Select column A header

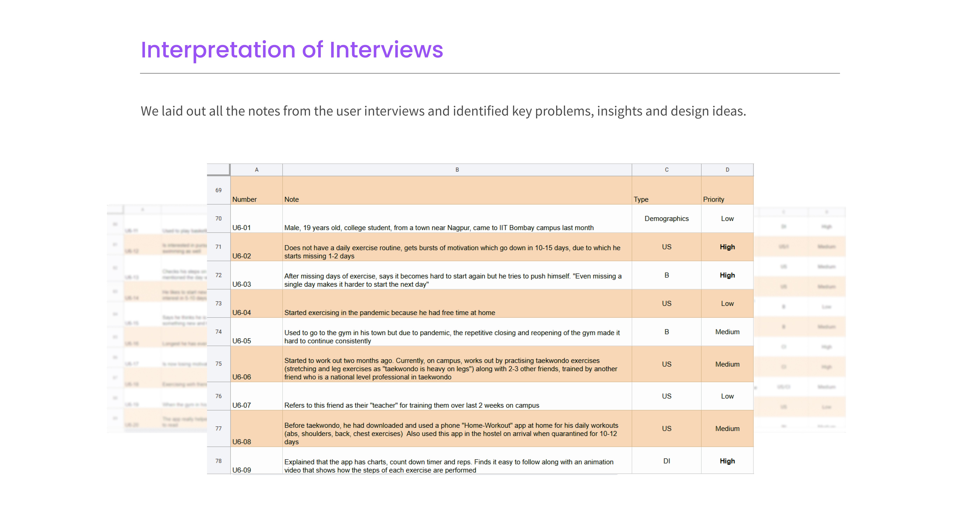256,170
